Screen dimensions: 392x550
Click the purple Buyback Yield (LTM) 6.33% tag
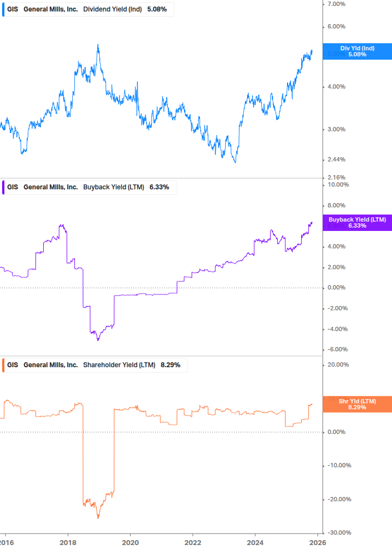358,223
